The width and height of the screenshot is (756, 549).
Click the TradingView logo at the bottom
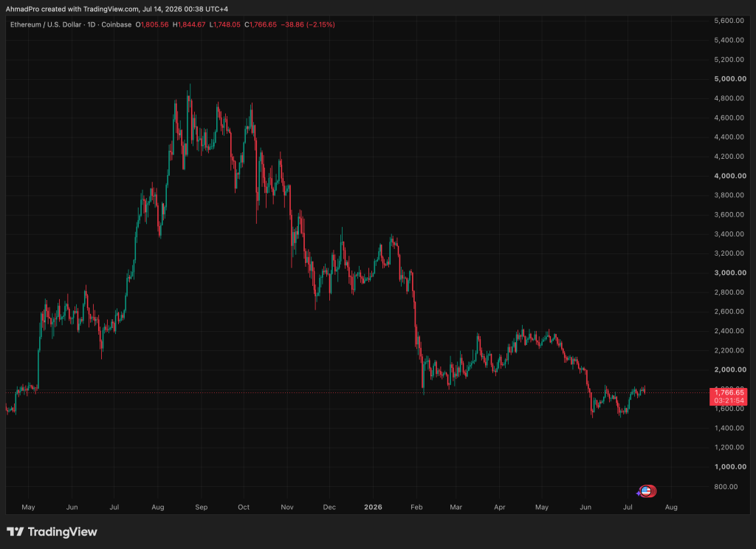(x=52, y=531)
